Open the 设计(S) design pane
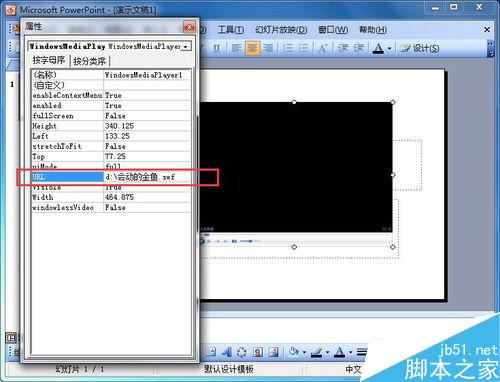 (420, 48)
